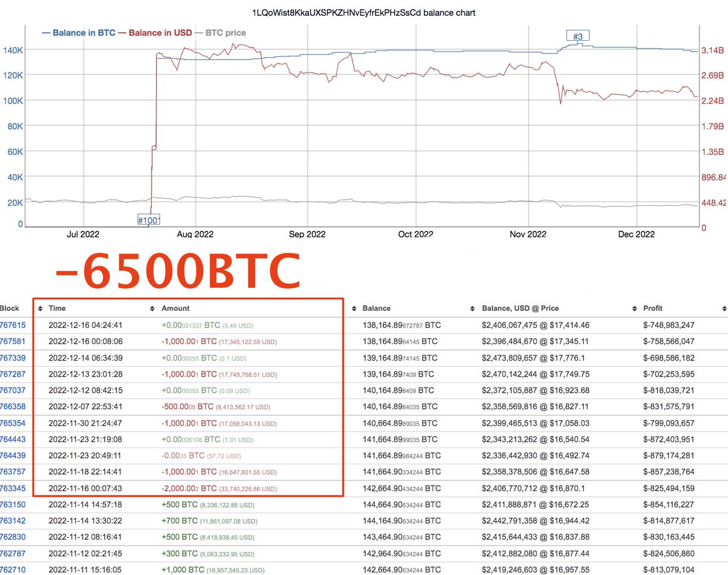
Task: Open block 767339 link
Action: click(12, 358)
